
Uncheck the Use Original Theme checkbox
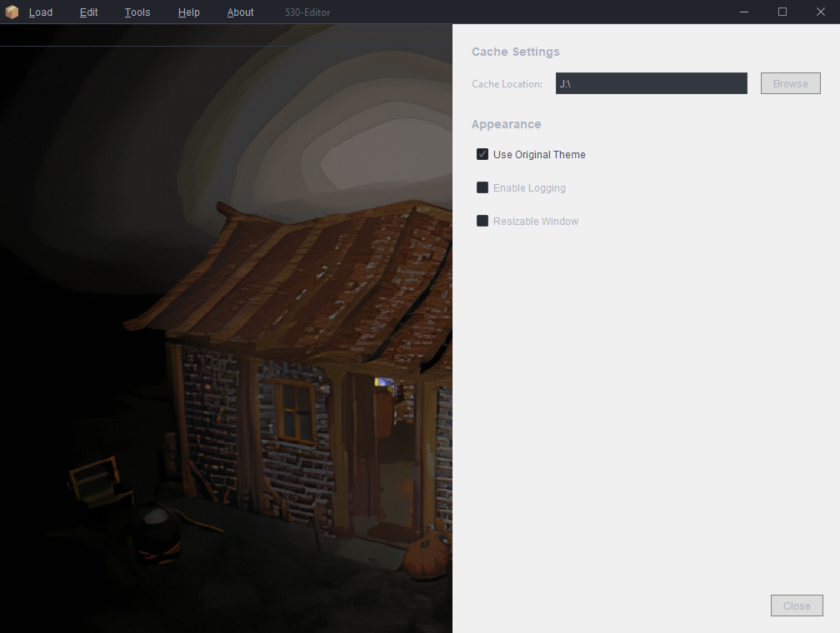(482, 154)
